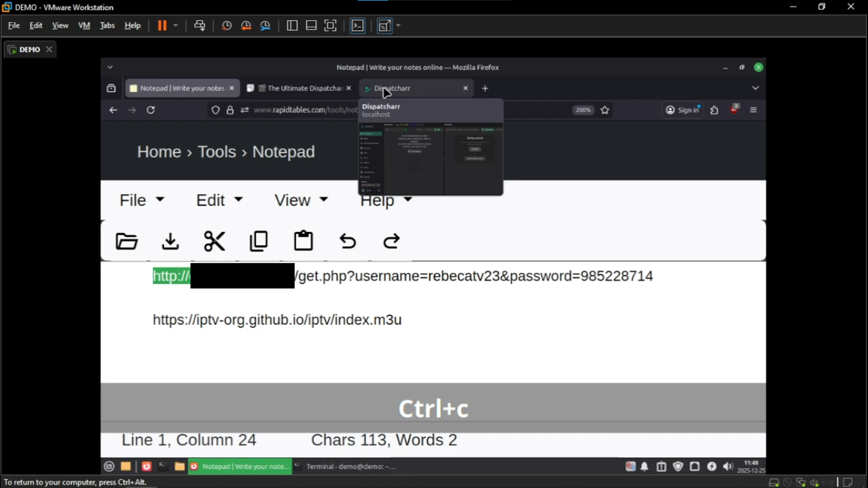
Task: Toggle VMware full screen mode icon
Action: pos(330,25)
